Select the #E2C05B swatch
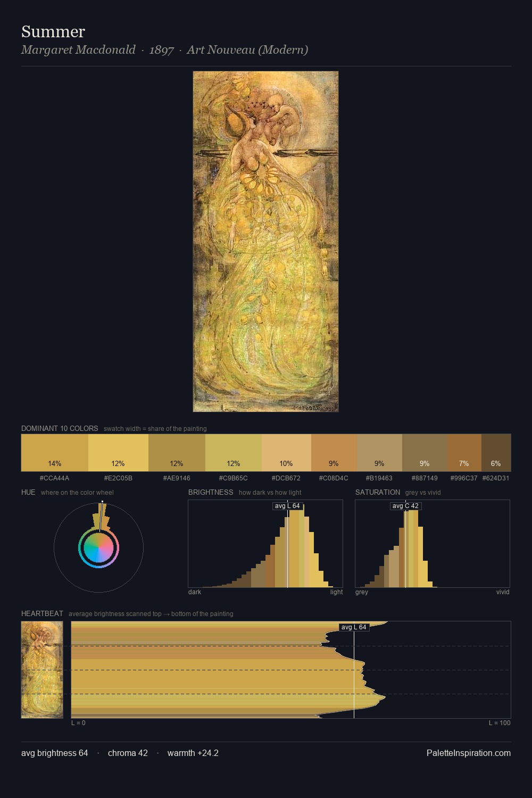This screenshot has height=798, width=532. click(x=118, y=453)
